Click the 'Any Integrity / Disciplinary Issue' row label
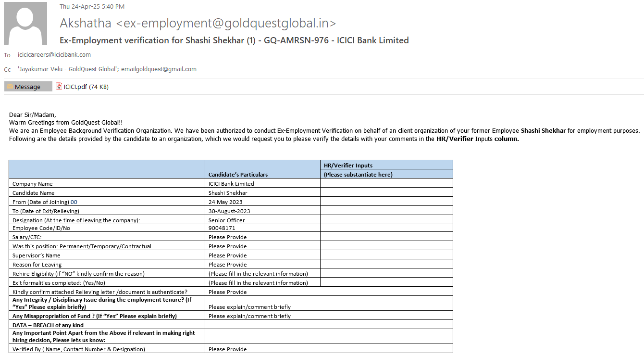The height and width of the screenshot is (357, 644). pos(102,303)
